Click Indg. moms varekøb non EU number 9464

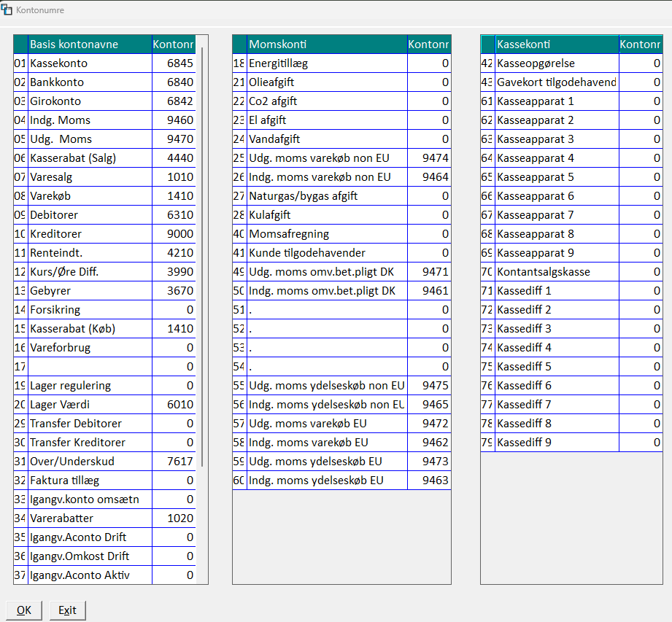pyautogui.click(x=429, y=177)
